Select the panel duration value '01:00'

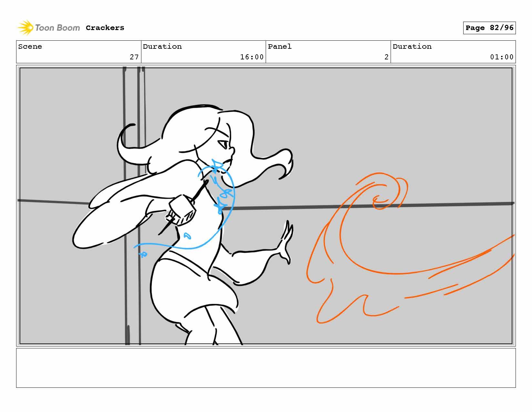pos(502,57)
